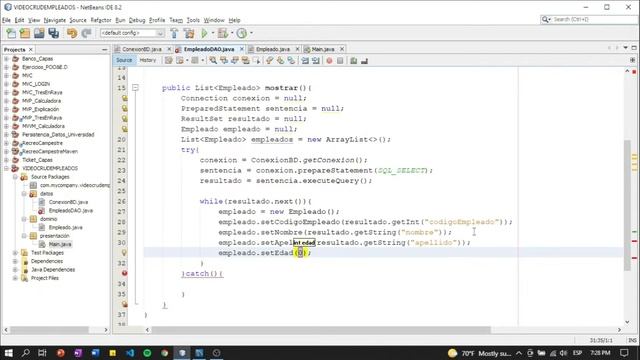Click the red error glyph beside the catch line
The width and height of the screenshot is (640, 360).
(124, 273)
